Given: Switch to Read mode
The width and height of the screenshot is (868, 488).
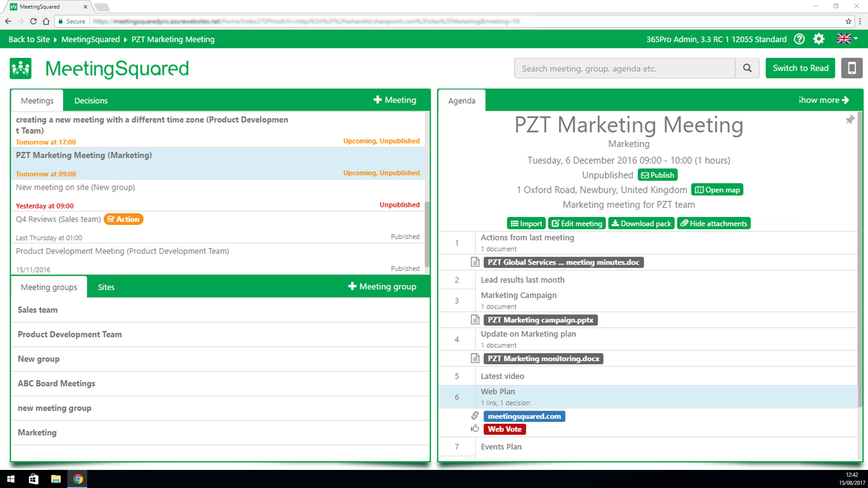Looking at the screenshot, I should click(x=800, y=68).
